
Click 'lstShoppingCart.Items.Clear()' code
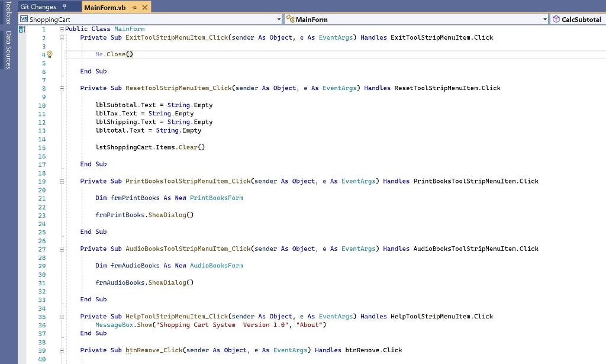[x=150, y=147]
